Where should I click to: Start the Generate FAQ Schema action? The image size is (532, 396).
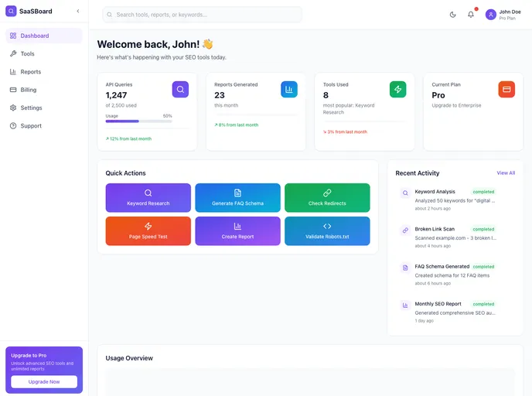coord(238,198)
